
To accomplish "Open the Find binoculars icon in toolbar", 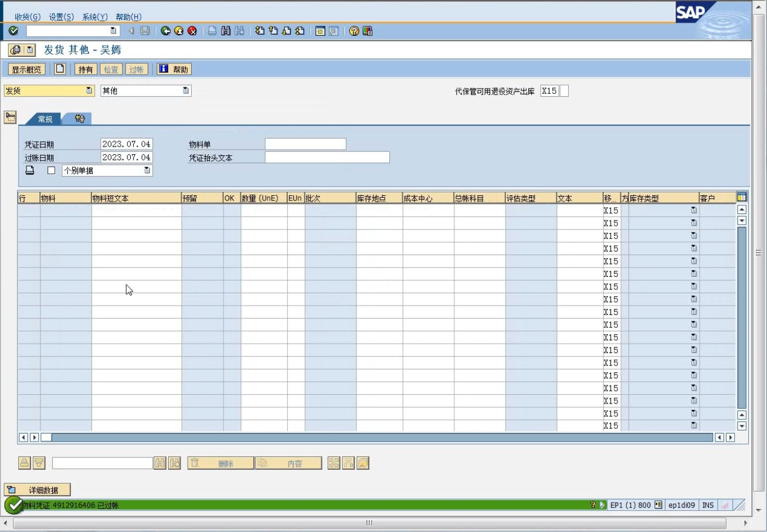I will [226, 31].
